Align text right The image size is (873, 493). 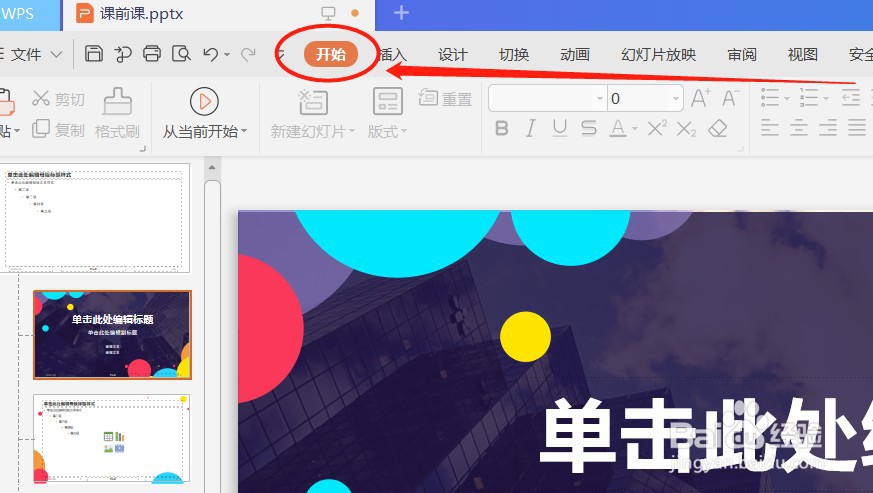pyautogui.click(x=828, y=129)
